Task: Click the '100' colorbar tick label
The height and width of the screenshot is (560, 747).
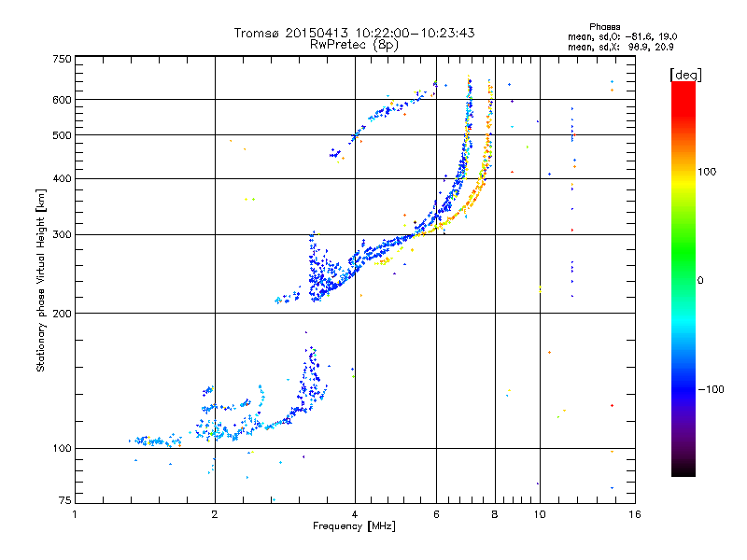Action: pyautogui.click(x=707, y=172)
